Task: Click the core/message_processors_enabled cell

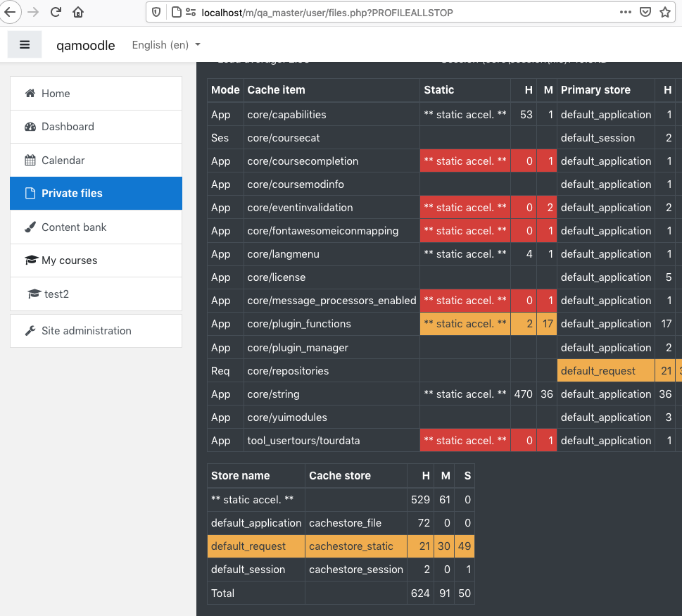Action: (x=331, y=301)
